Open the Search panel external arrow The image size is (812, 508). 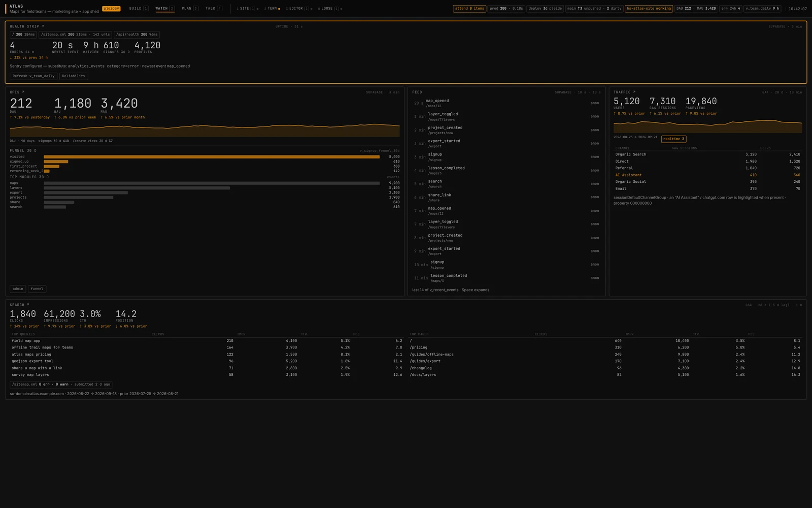tap(28, 305)
